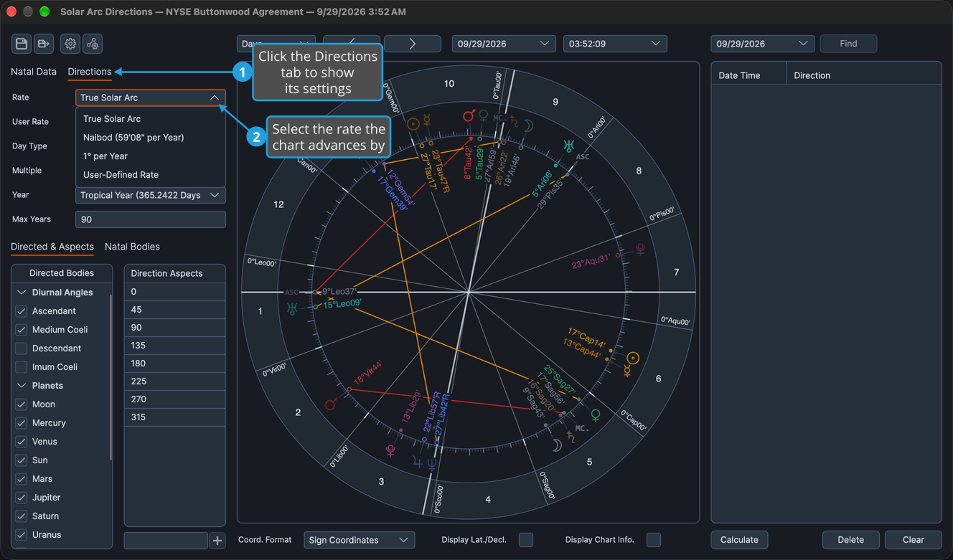Open the Sign Coordinates format dropdown
This screenshot has width=953, height=560.
click(360, 540)
